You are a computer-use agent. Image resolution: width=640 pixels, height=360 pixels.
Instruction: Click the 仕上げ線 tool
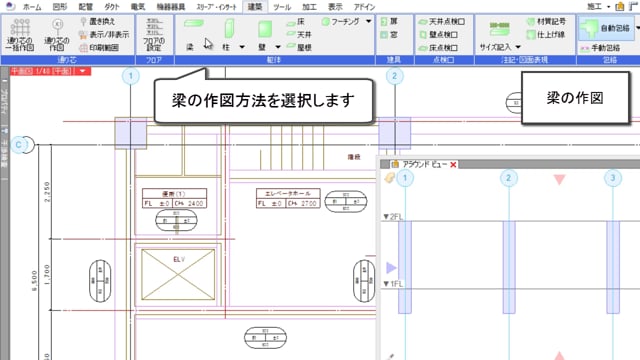tap(546, 34)
